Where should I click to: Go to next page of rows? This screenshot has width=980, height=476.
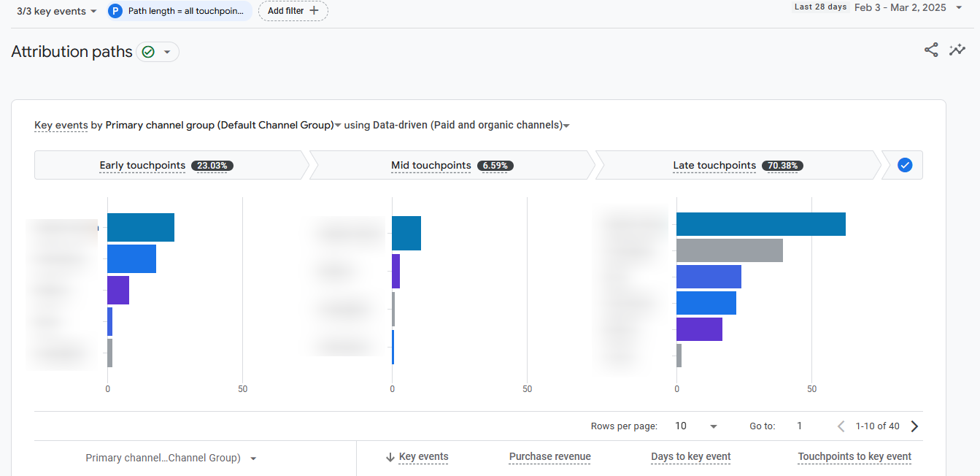(915, 426)
